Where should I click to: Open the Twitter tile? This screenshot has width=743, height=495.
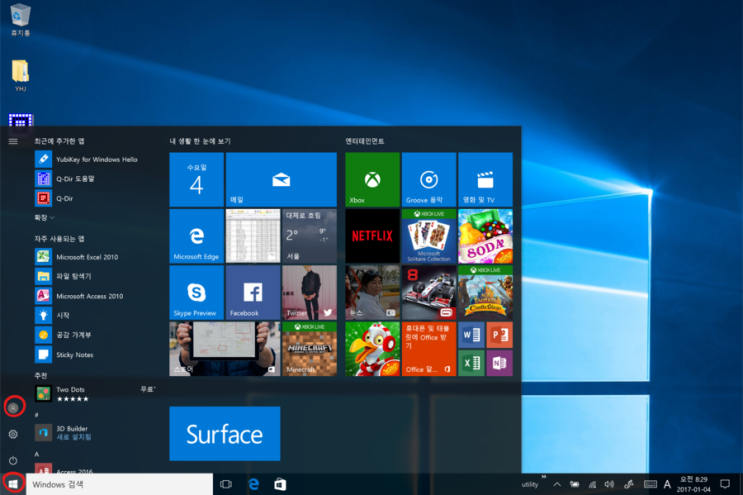tap(309, 292)
